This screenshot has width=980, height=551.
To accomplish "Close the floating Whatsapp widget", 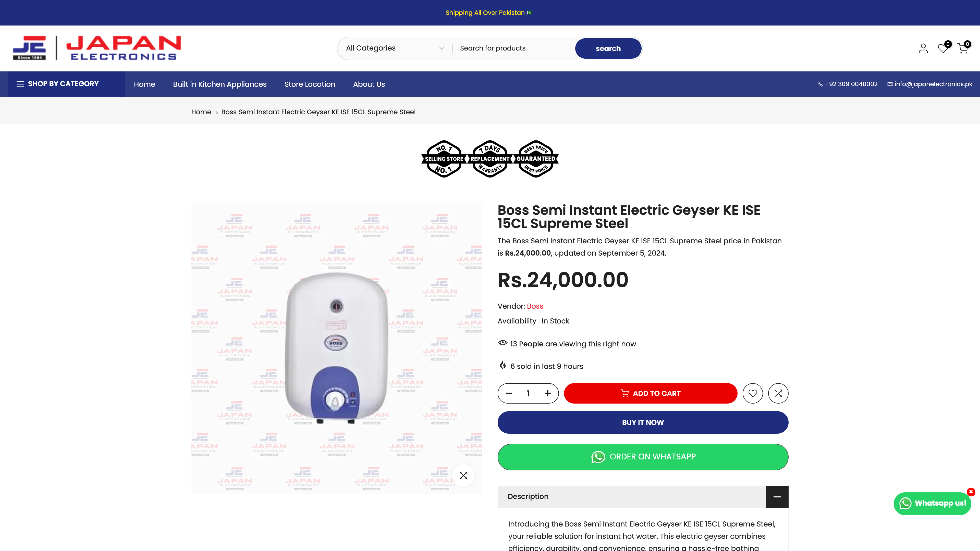I will [971, 492].
